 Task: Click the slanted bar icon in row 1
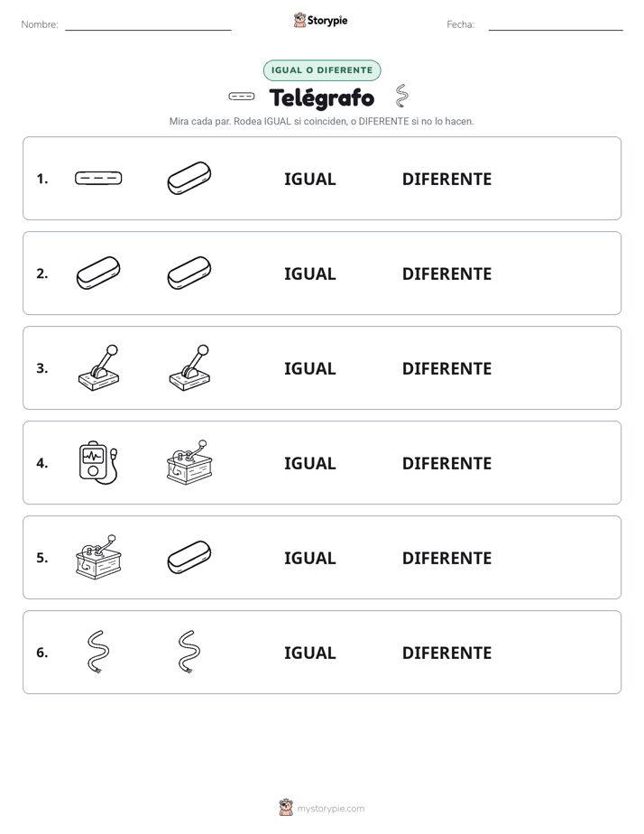[x=189, y=178]
